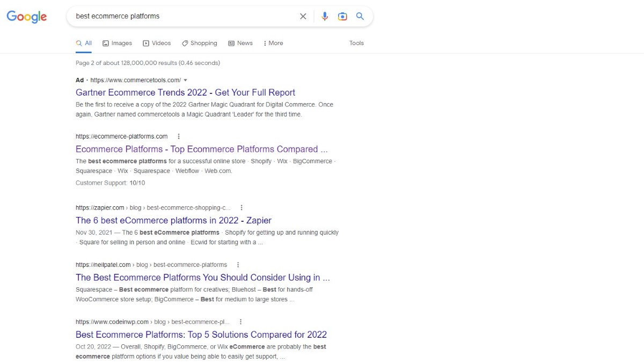Click the https://www.commercetools.com/ ad URL
This screenshot has width=644, height=363.
coord(136,80)
